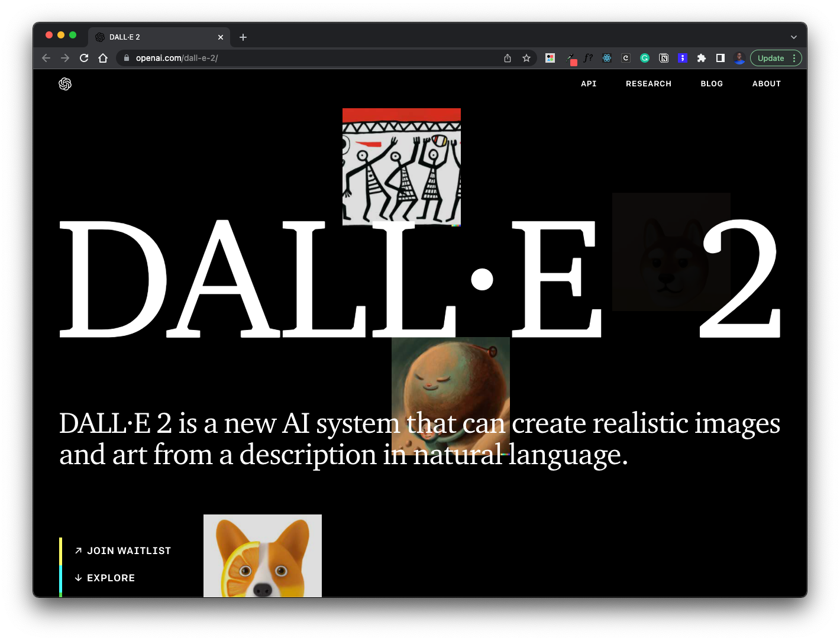Viewport: 840px width, 641px height.
Task: Open the Notion web clipper extension
Action: click(x=664, y=58)
